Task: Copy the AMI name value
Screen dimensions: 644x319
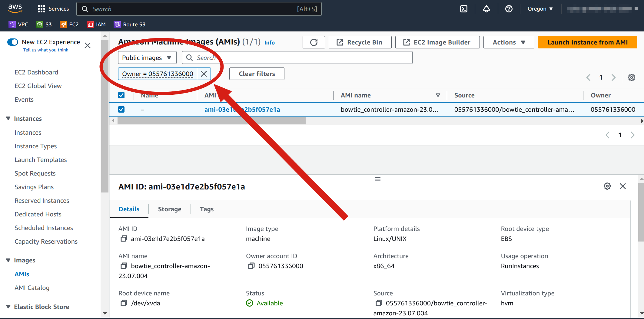Action: pyautogui.click(x=124, y=266)
